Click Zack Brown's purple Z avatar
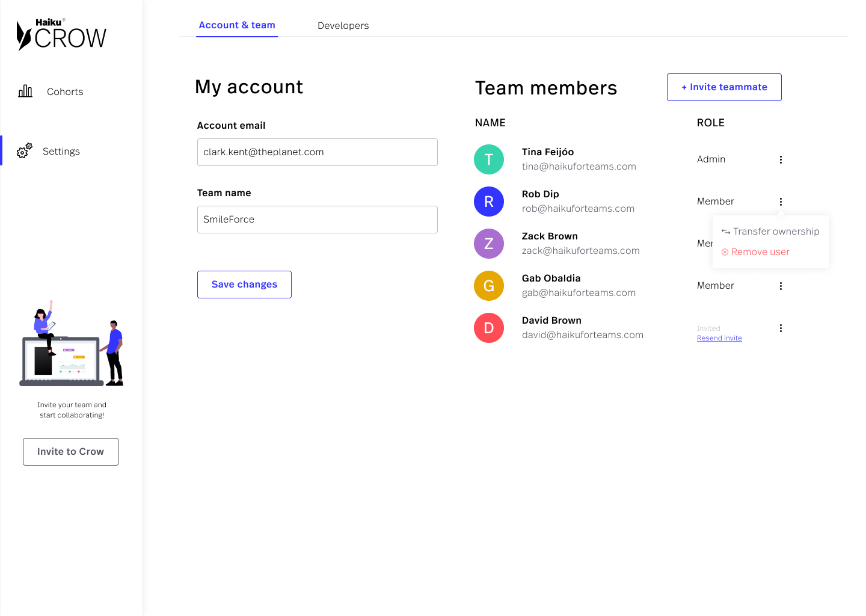 tap(489, 244)
